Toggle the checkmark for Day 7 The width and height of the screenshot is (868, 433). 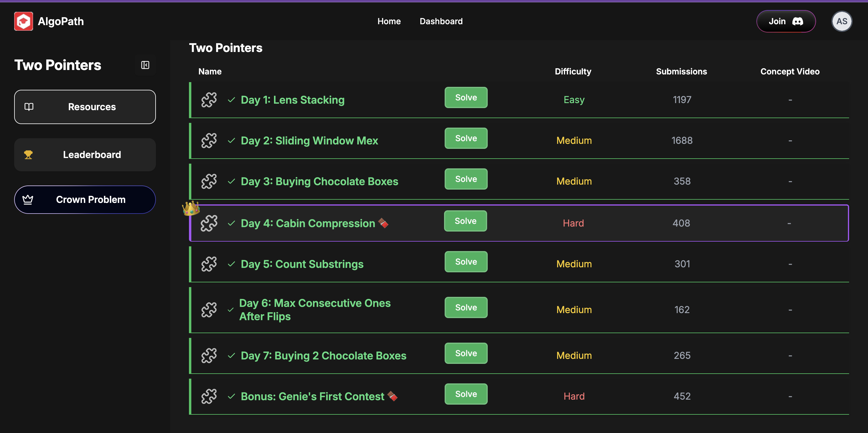pyautogui.click(x=231, y=355)
